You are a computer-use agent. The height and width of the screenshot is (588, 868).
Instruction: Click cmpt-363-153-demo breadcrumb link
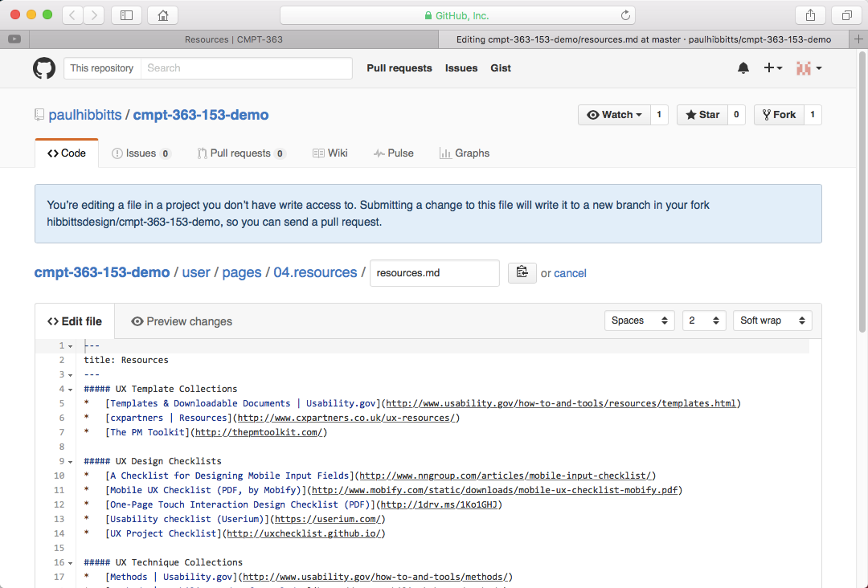(x=102, y=272)
